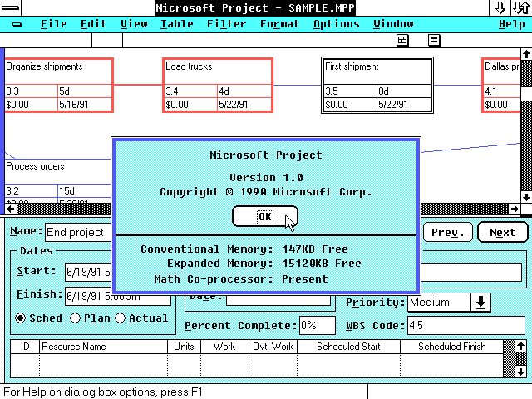Click the Next button
Image resolution: width=532 pixels, height=399 pixels.
tap(503, 233)
